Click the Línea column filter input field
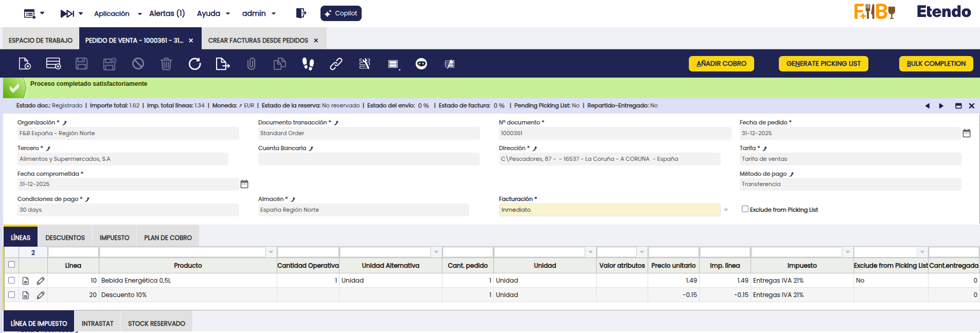 coord(73,252)
